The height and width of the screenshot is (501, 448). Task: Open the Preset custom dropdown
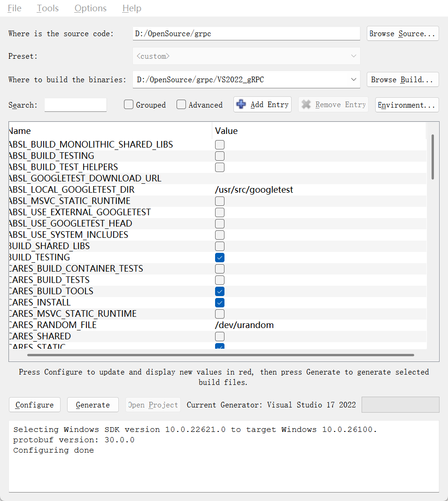354,56
